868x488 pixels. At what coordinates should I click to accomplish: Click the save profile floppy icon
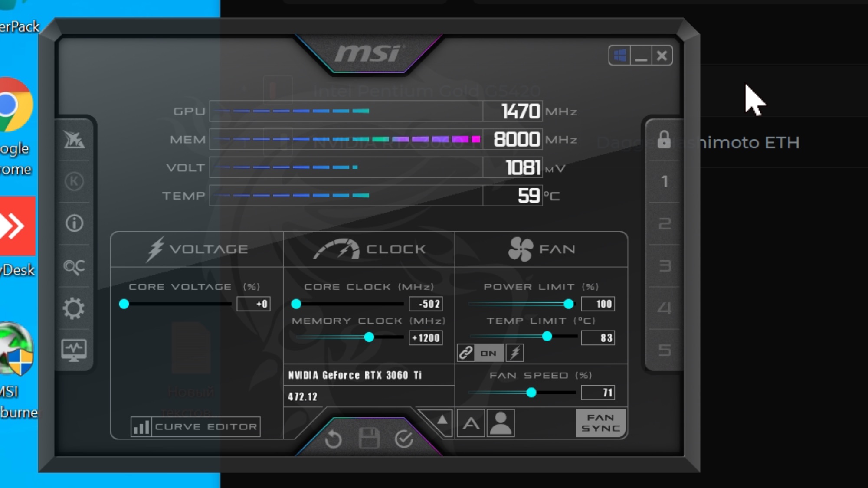click(369, 438)
